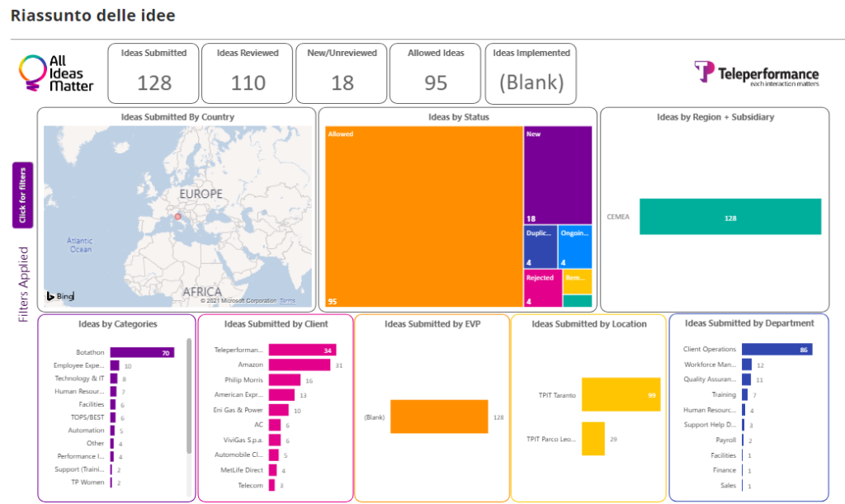The image size is (845, 504).
Task: Select the Support Help D... department row
Action: [x=719, y=425]
